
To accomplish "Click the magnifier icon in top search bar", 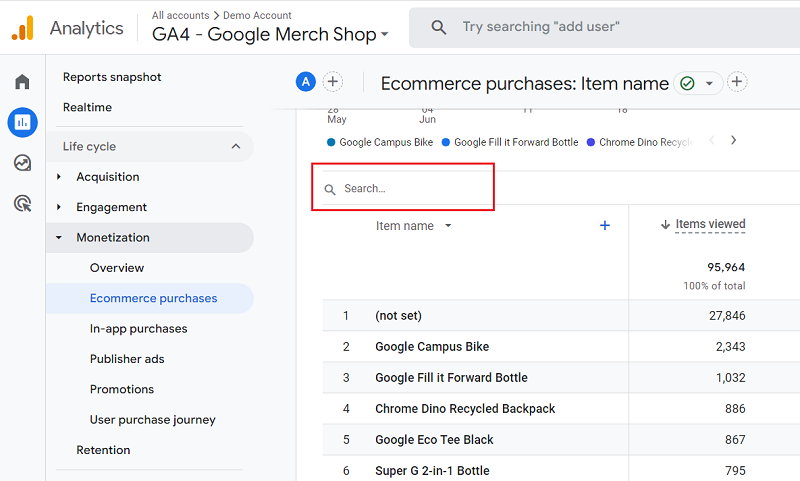I will [x=439, y=27].
